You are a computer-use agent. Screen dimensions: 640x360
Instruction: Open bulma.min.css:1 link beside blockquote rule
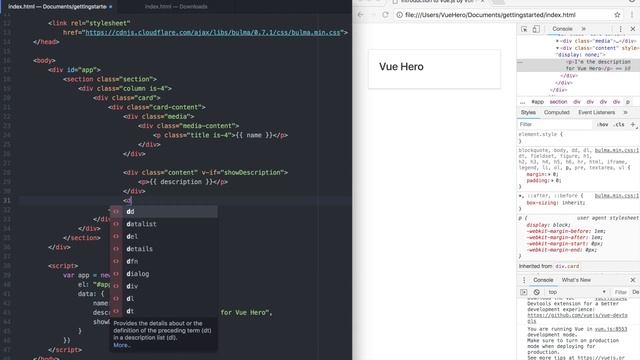coord(617,151)
